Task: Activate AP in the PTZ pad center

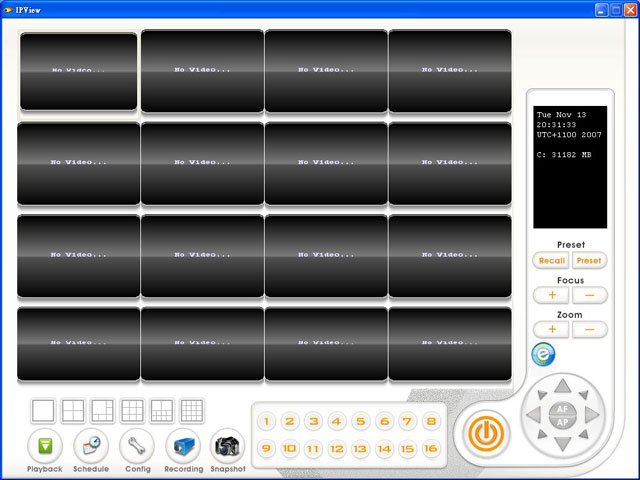Action: [562, 422]
